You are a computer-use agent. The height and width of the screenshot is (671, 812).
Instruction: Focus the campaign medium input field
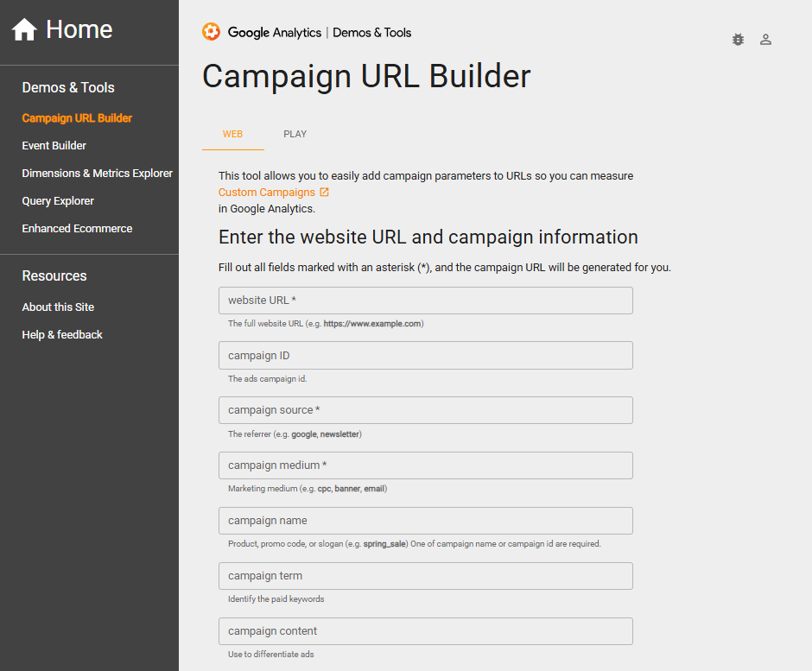tap(426, 465)
